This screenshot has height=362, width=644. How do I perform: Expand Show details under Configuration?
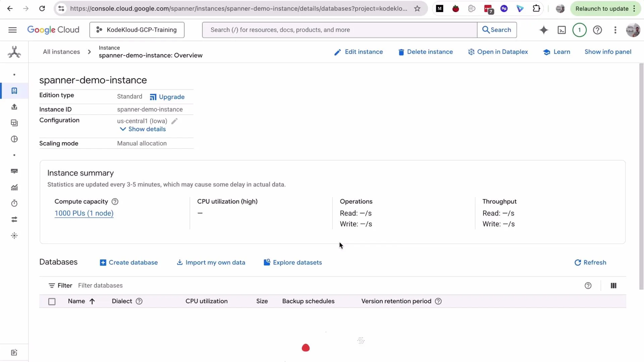(143, 129)
